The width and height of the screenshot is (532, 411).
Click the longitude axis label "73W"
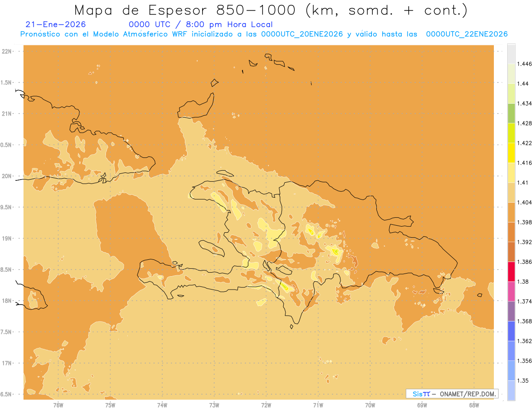point(214,405)
